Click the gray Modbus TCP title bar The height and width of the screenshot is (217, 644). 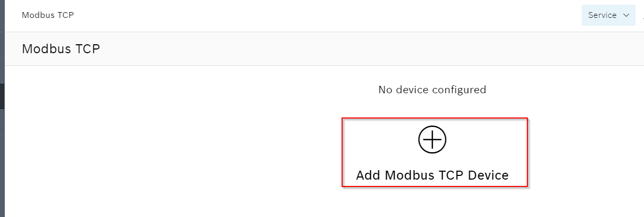tap(324, 49)
